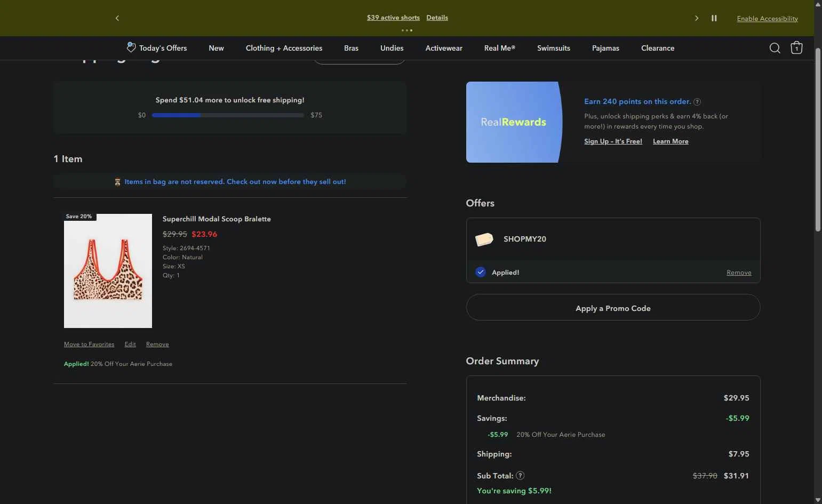
Task: Open the Pajamas menu
Action: click(605, 48)
